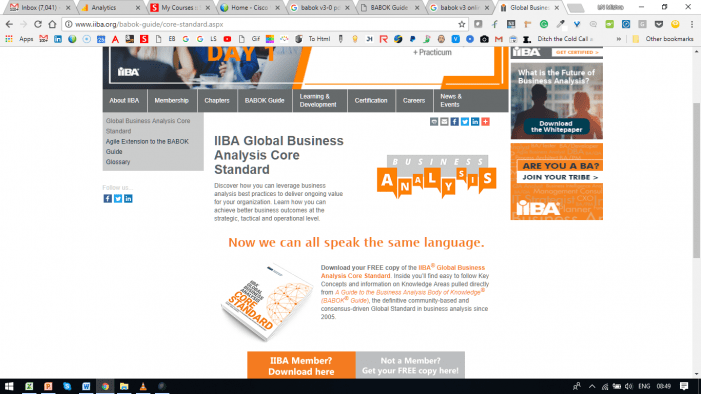Open the Other bookmarks folder

pyautogui.click(x=663, y=39)
